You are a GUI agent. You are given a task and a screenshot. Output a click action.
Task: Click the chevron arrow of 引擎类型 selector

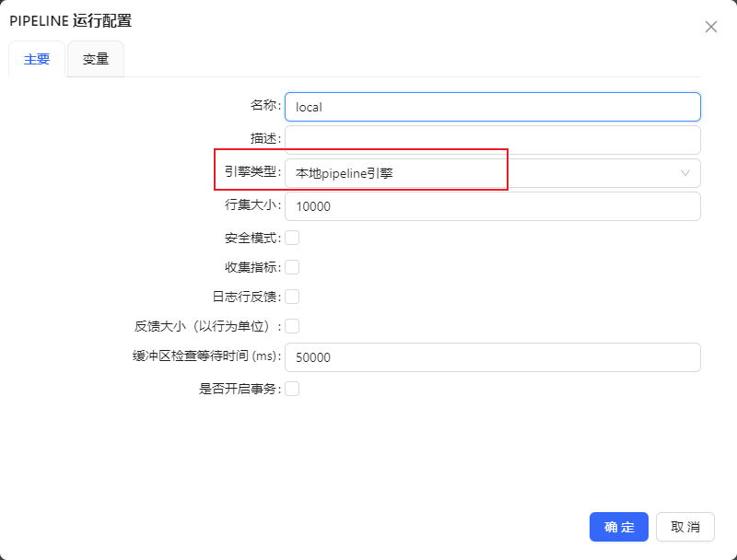684,173
